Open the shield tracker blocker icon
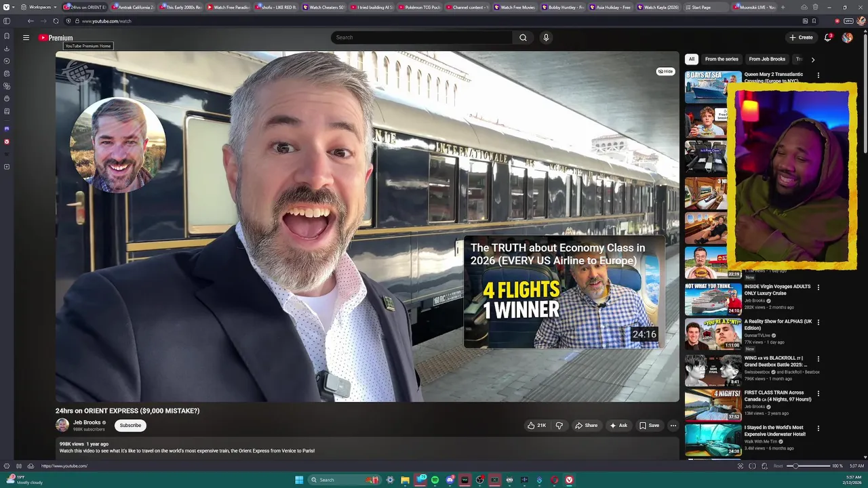 (68, 21)
